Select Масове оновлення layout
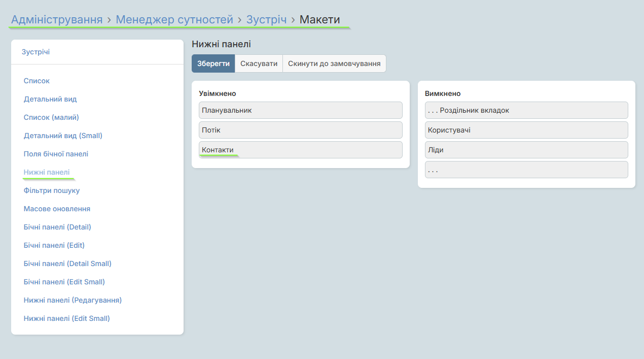Image resolution: width=644 pixels, height=359 pixels. [57, 209]
